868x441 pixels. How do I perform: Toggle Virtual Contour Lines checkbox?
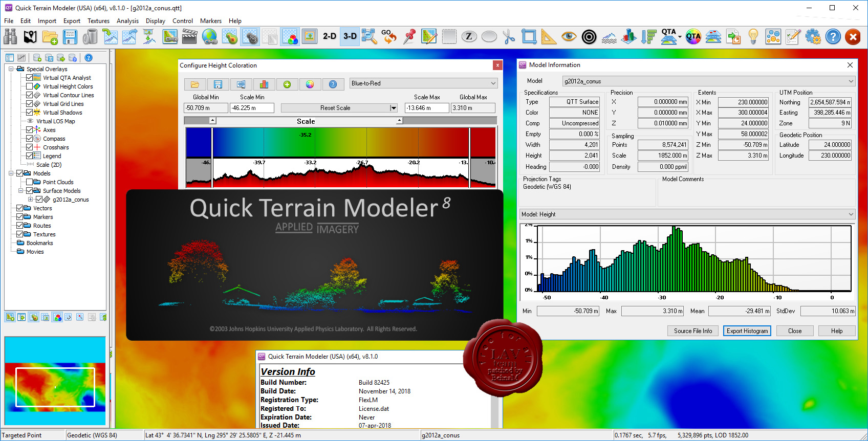[30, 95]
